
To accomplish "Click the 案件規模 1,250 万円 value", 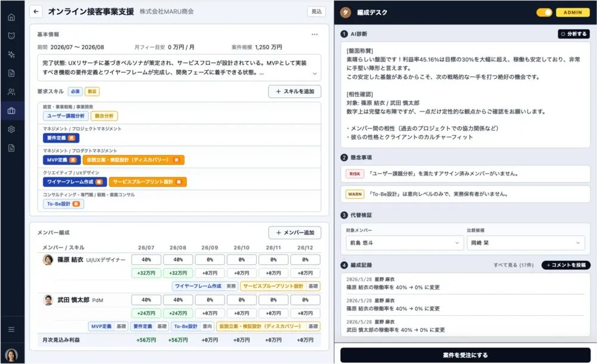I will point(269,47).
